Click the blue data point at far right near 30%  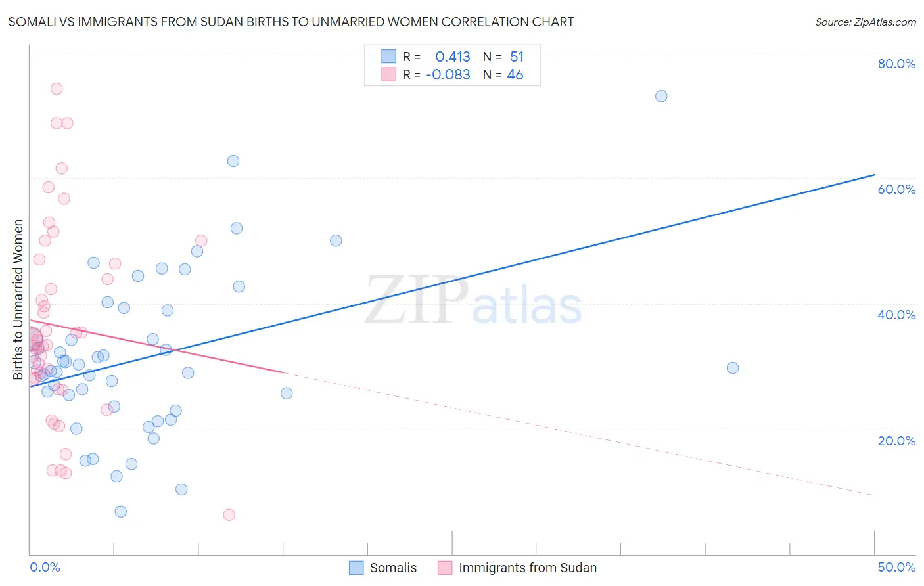pyautogui.click(x=733, y=368)
